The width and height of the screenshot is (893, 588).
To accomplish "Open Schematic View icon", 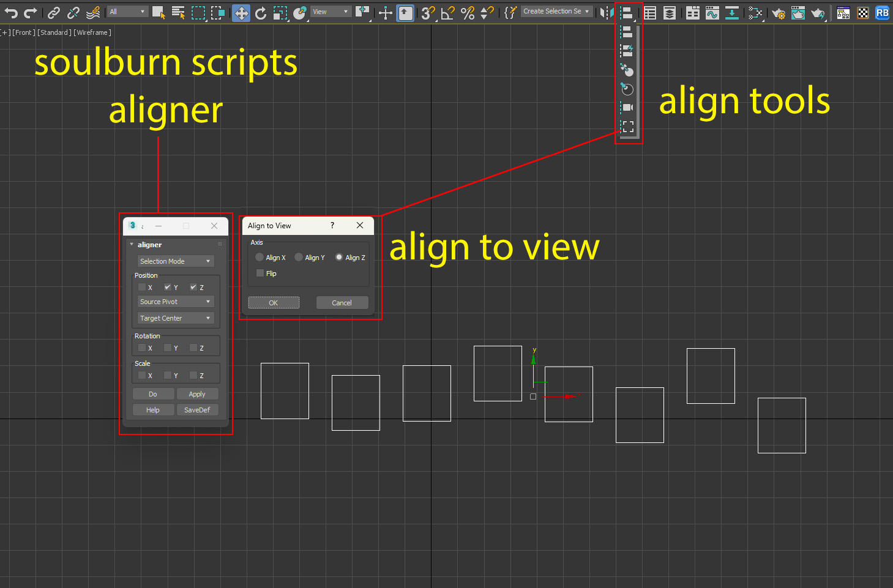I will [x=732, y=12].
